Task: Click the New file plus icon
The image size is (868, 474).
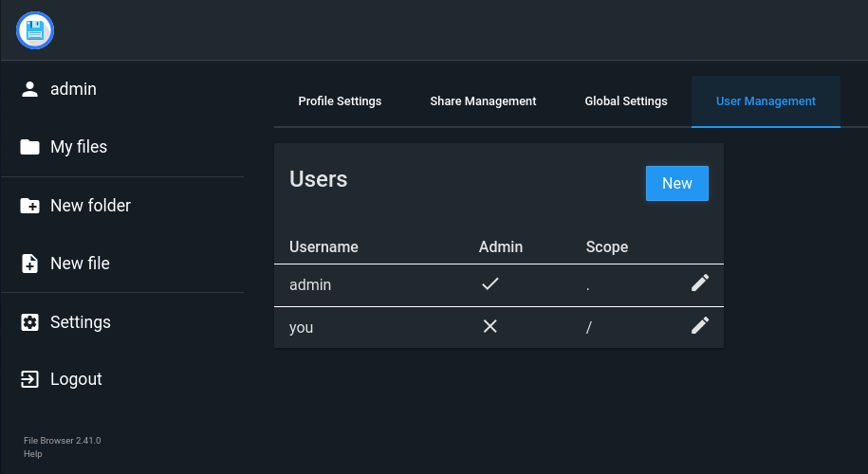Action: (30, 264)
